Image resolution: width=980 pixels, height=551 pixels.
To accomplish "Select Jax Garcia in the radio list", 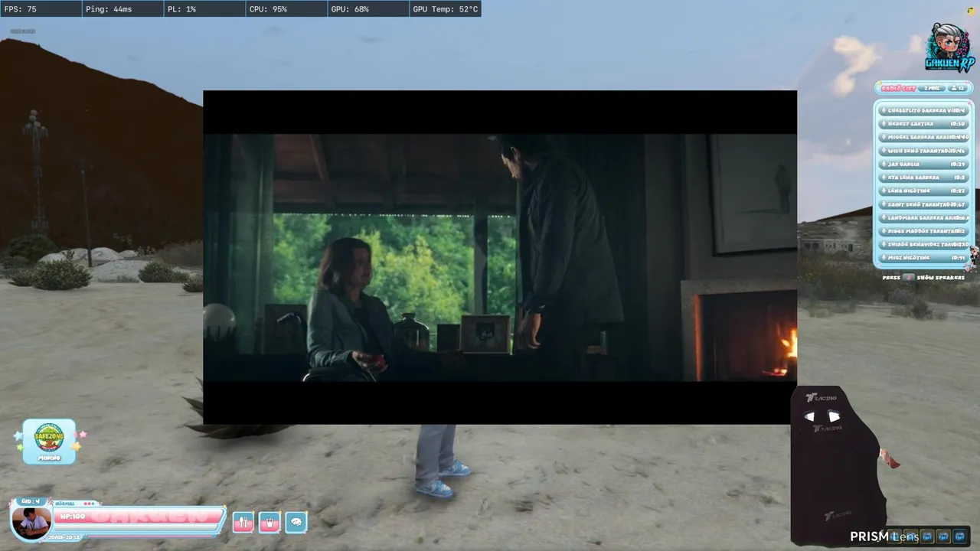I will click(x=924, y=164).
